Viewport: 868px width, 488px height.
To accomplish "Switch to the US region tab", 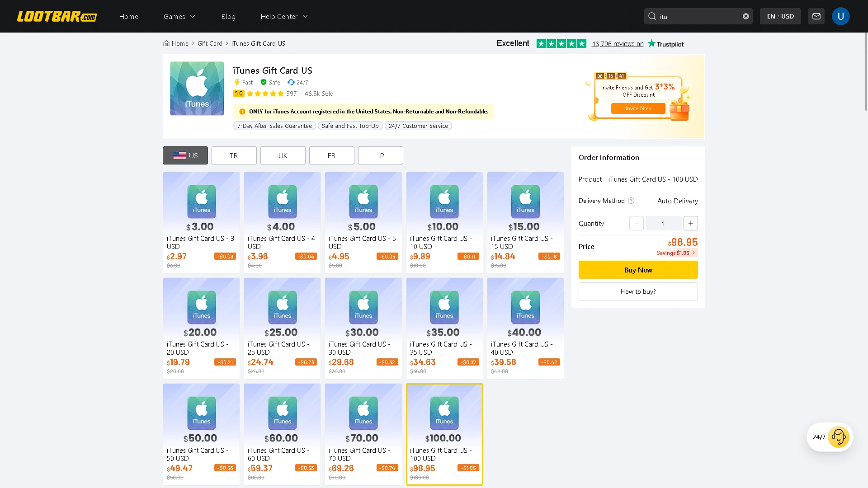I will [x=185, y=155].
